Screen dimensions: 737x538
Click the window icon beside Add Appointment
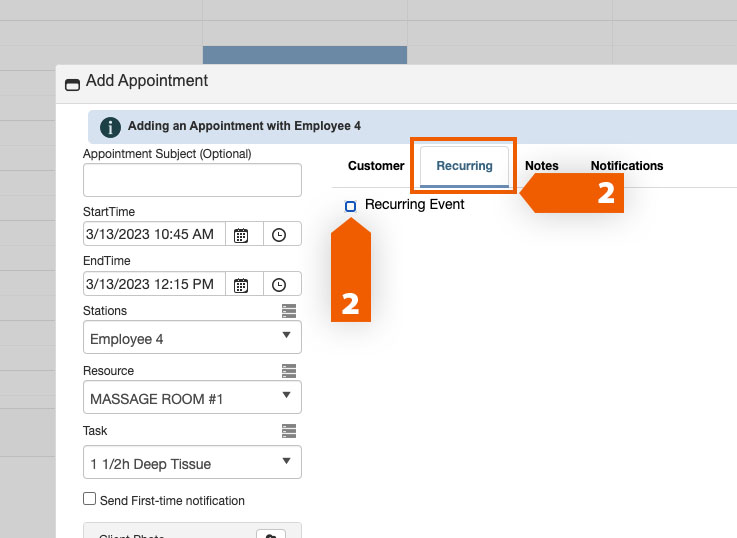[x=72, y=84]
